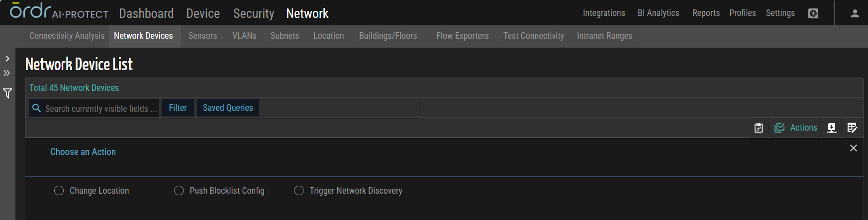Click the clipboard icon in the toolbar
The width and height of the screenshot is (868, 220).
[759, 128]
